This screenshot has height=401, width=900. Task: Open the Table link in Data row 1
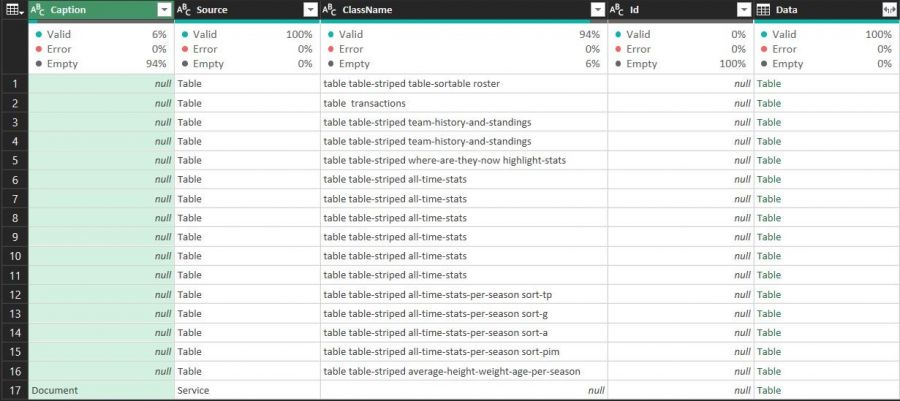[x=769, y=84]
